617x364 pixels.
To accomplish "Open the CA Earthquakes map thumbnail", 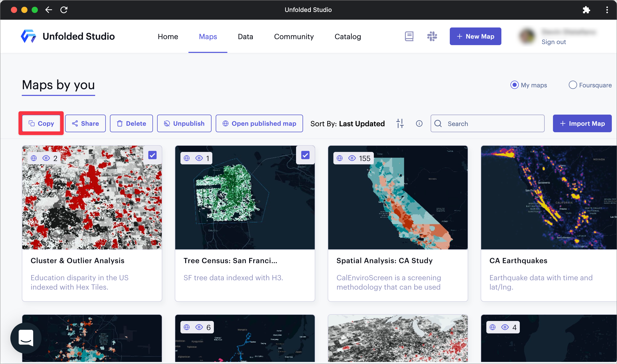I will pos(549,198).
